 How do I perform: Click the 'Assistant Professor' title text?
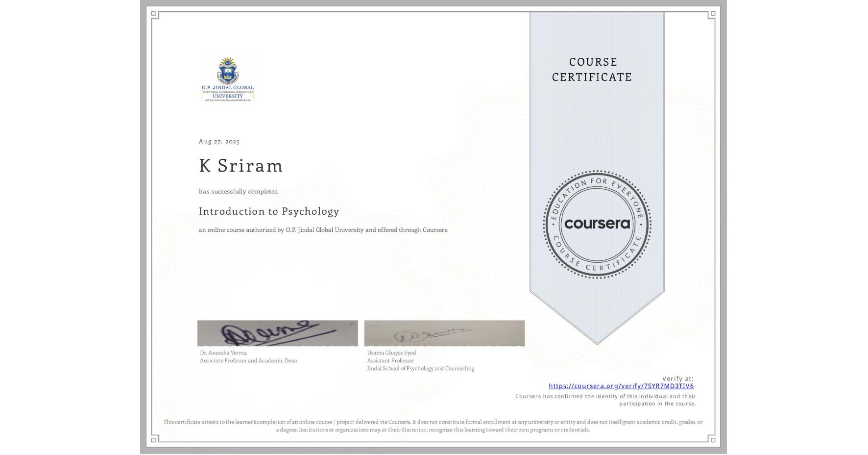click(x=390, y=360)
